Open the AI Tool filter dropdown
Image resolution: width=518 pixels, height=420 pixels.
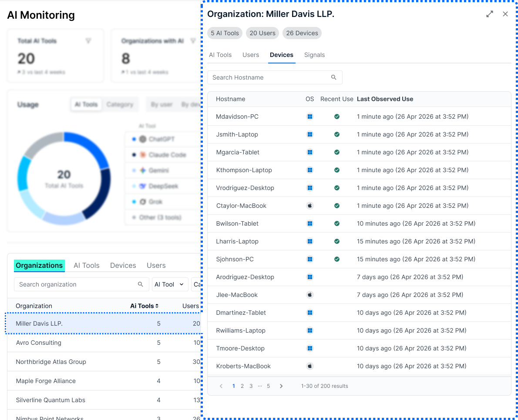(x=170, y=284)
